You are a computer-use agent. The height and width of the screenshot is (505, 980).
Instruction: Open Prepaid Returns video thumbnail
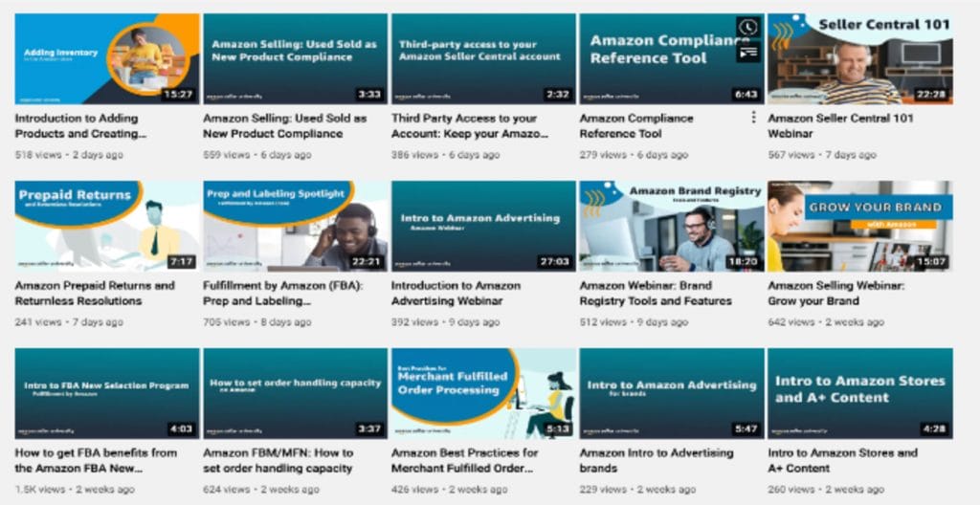pyautogui.click(x=107, y=227)
